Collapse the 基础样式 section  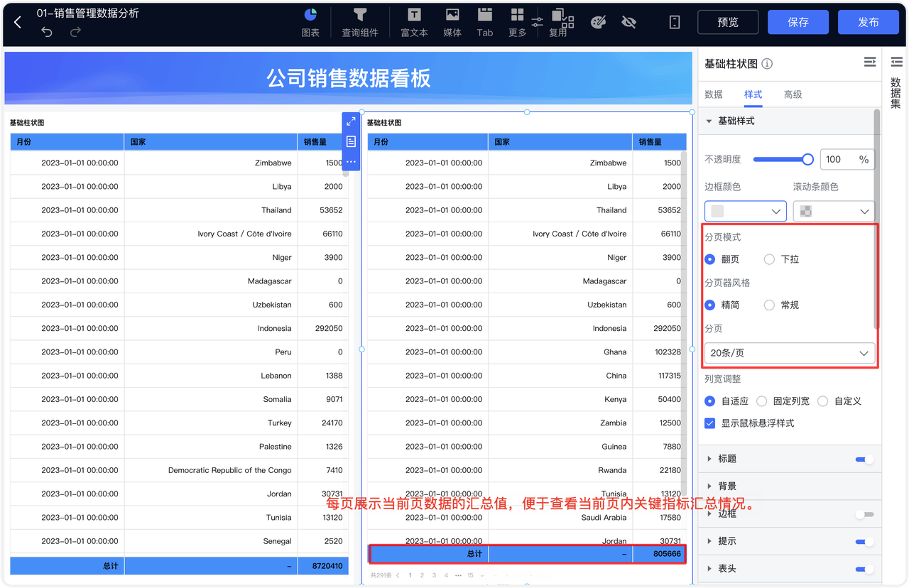(x=709, y=121)
